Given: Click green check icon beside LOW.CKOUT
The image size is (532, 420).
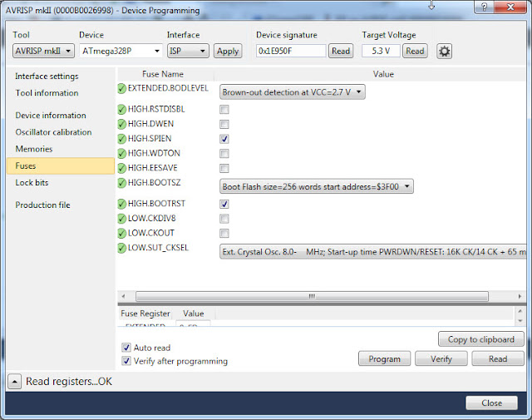Looking at the screenshot, I should point(122,233).
